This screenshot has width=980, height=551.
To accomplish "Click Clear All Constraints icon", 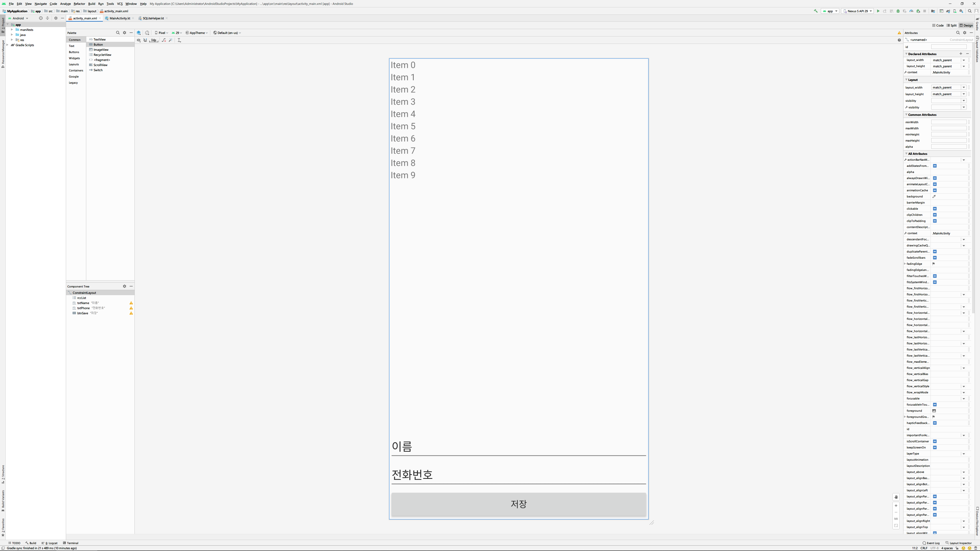I will point(164,40).
